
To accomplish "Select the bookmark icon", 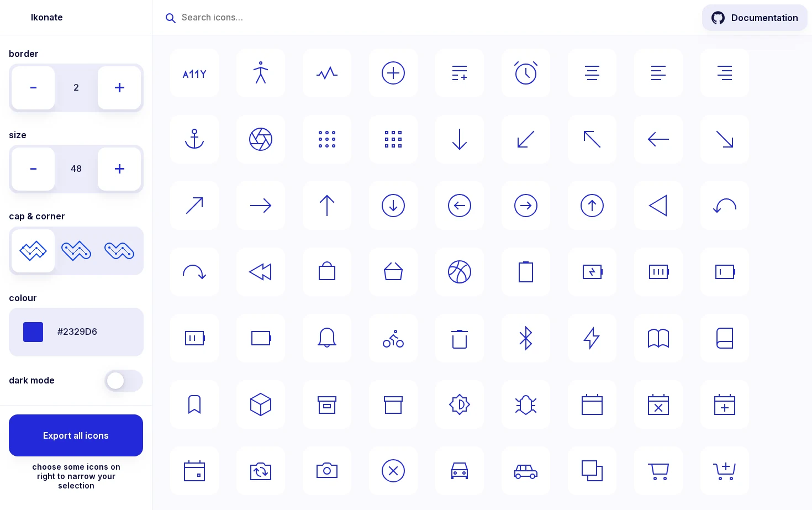I will tap(194, 404).
